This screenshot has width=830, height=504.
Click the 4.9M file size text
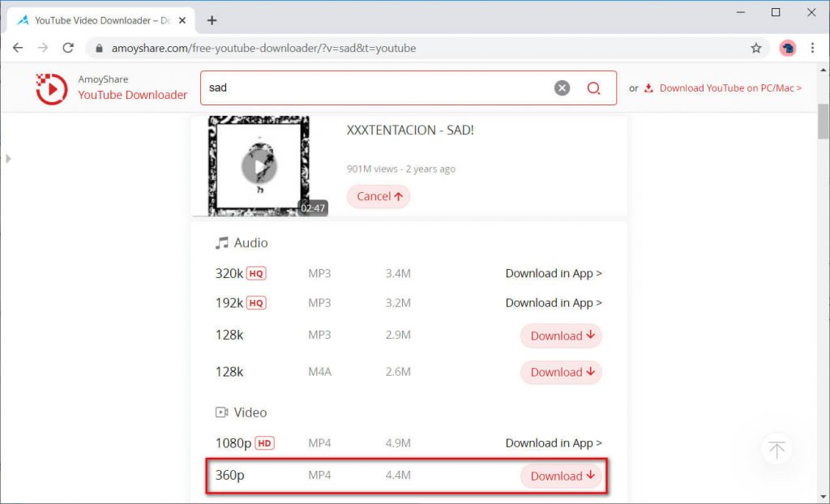click(398, 443)
